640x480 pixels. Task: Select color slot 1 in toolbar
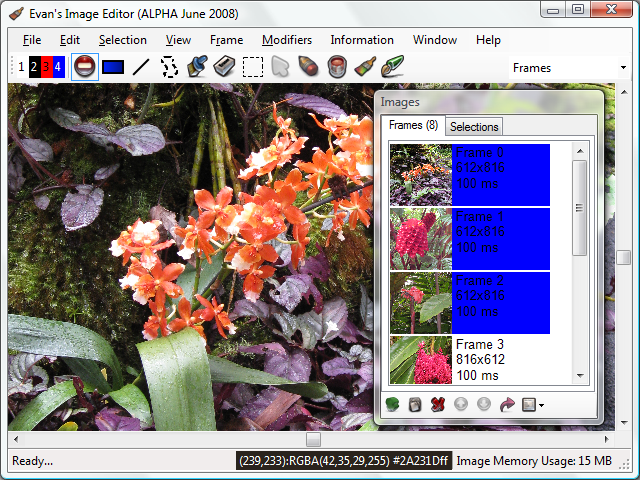pos(22,67)
